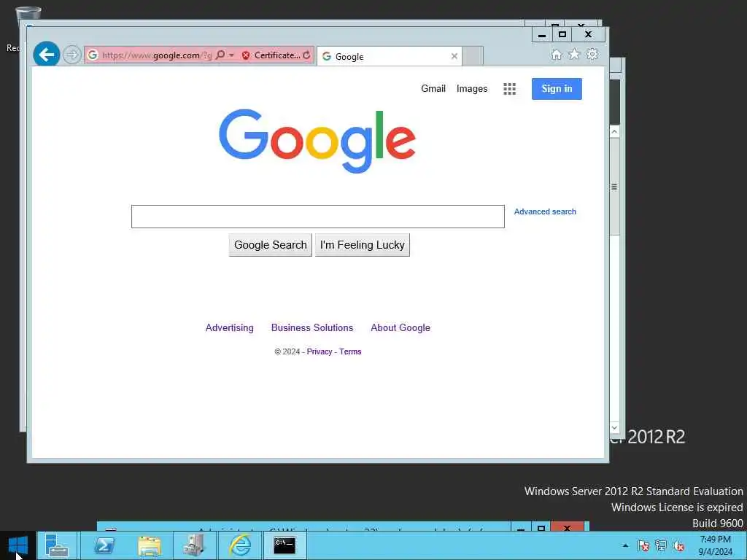This screenshot has width=747, height=560.
Task: Expand the address bar autocomplete dropdown arrow
Action: [x=231, y=55]
